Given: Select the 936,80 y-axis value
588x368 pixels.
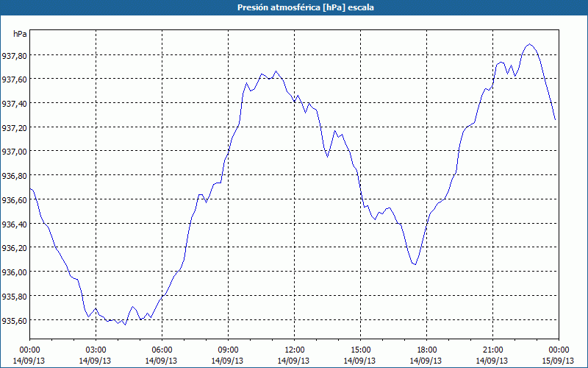Looking at the screenshot, I should (14, 176).
